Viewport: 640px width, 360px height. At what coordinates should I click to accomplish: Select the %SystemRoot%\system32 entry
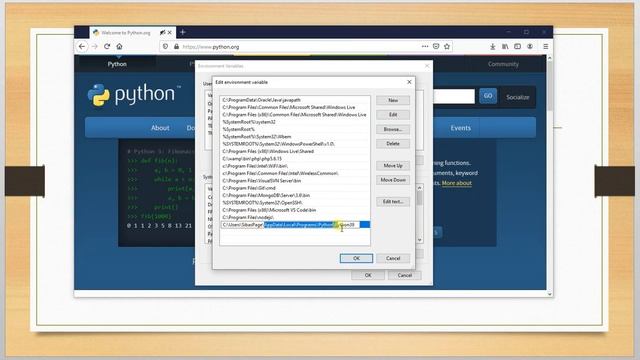tap(295, 122)
